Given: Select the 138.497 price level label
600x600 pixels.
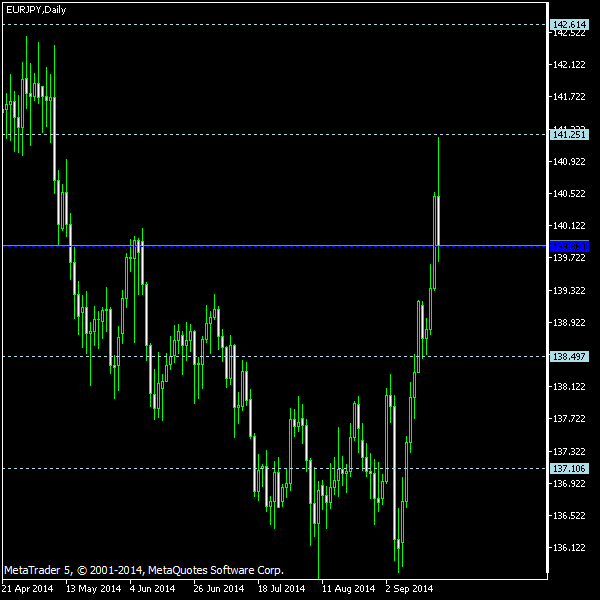Looking at the screenshot, I should (x=569, y=357).
